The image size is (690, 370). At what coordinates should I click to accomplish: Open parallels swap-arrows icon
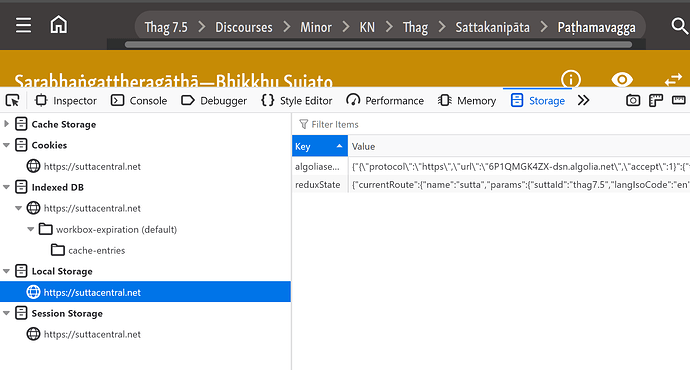click(673, 80)
